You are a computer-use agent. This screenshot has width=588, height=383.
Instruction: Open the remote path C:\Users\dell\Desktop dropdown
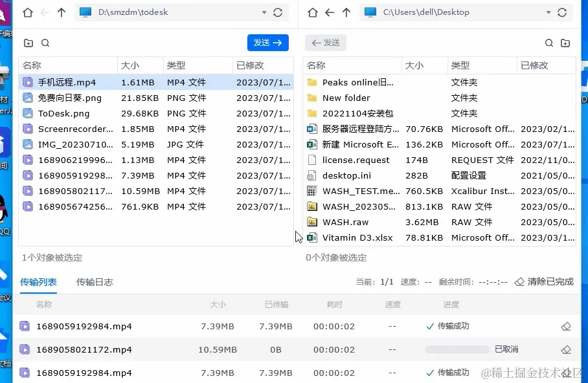(548, 12)
